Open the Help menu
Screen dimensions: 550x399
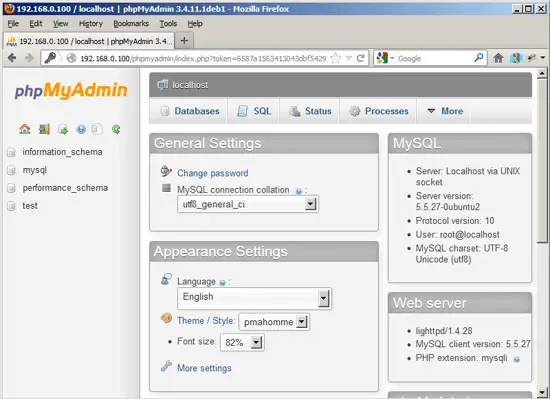(195, 24)
